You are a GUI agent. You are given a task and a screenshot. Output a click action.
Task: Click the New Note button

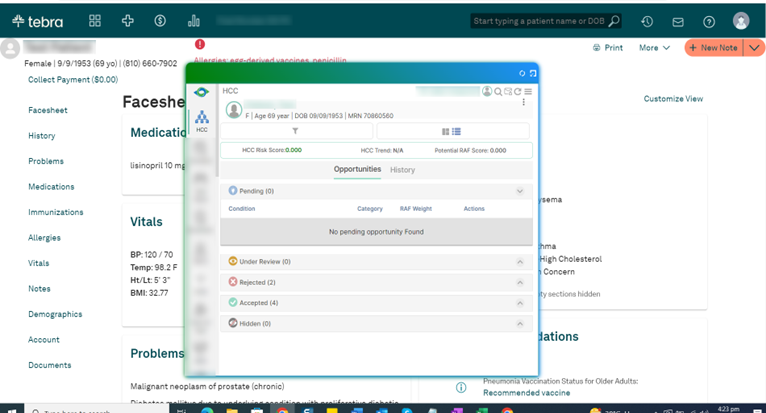pyautogui.click(x=714, y=47)
